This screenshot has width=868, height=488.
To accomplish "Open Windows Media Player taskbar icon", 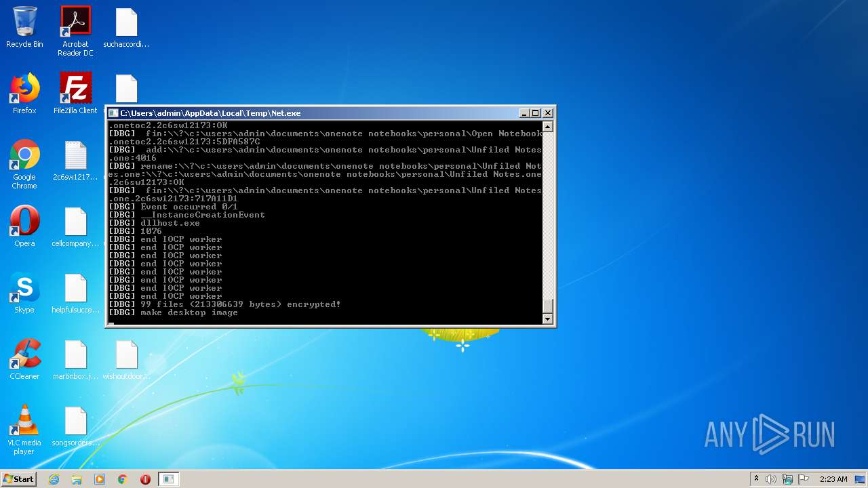I will click(100, 479).
